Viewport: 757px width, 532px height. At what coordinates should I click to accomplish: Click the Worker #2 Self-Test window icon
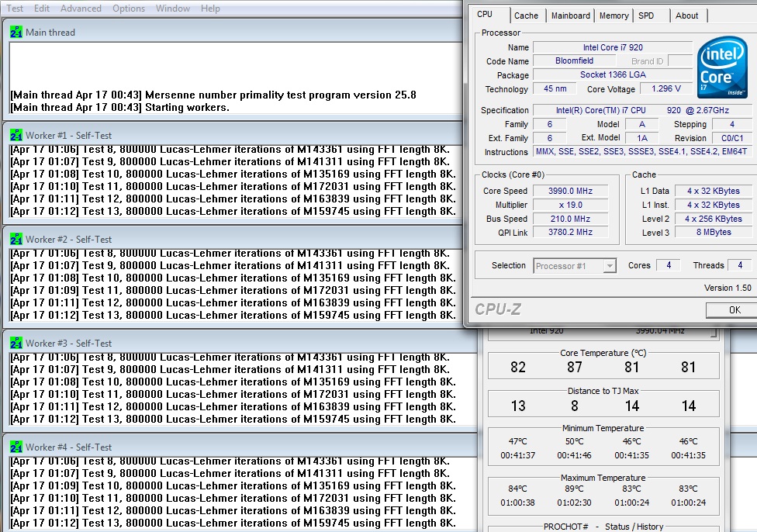coord(16,240)
